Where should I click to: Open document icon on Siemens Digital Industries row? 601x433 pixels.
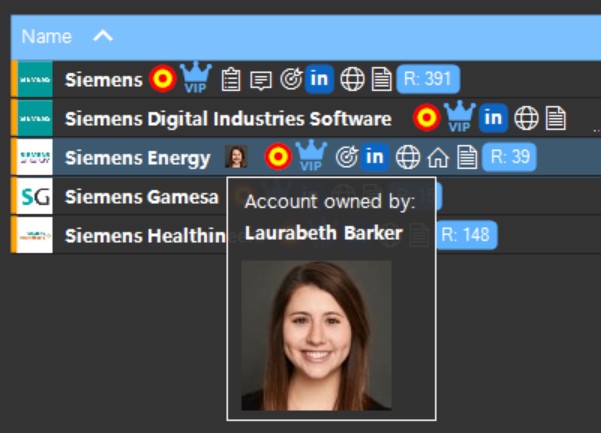click(x=556, y=118)
